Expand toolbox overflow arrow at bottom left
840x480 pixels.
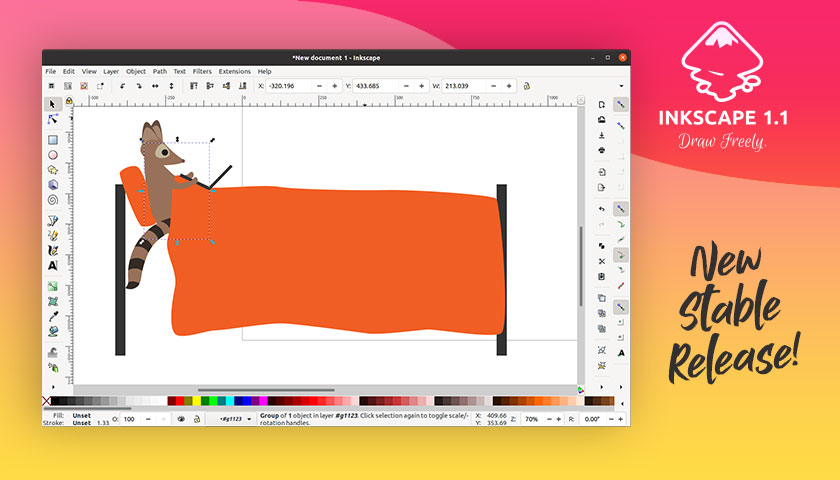52,387
